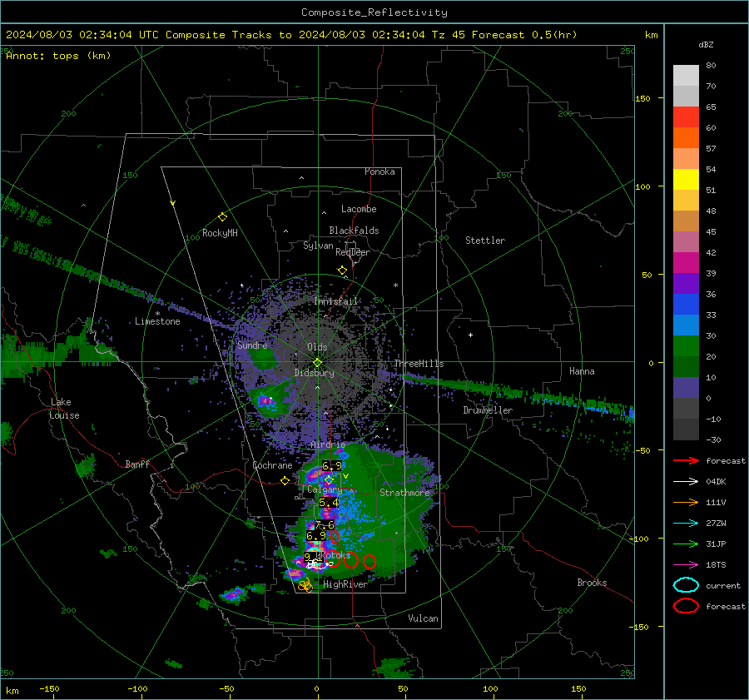
Task: Select the orange 111V track arrow
Action: pos(686,502)
